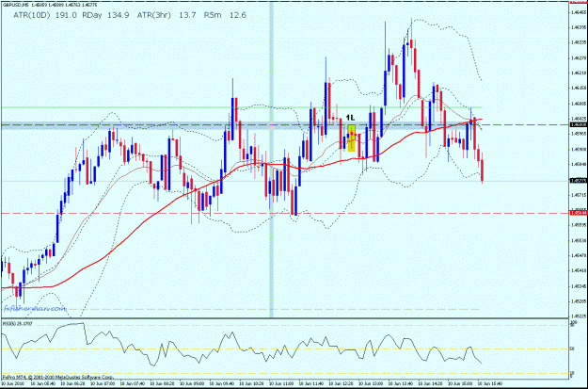Click the 1.45900 price scale label

[579, 149]
